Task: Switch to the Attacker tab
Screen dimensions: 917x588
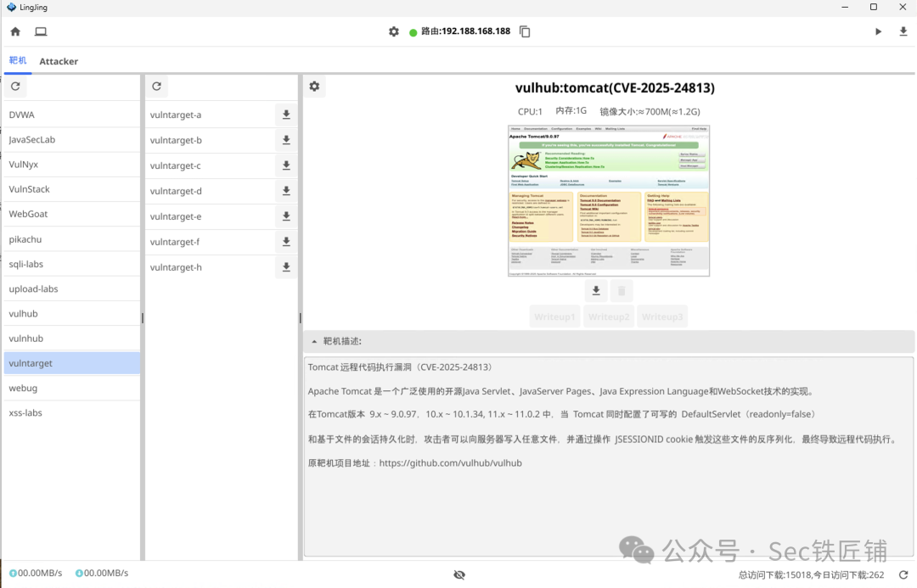Action: [x=58, y=60]
